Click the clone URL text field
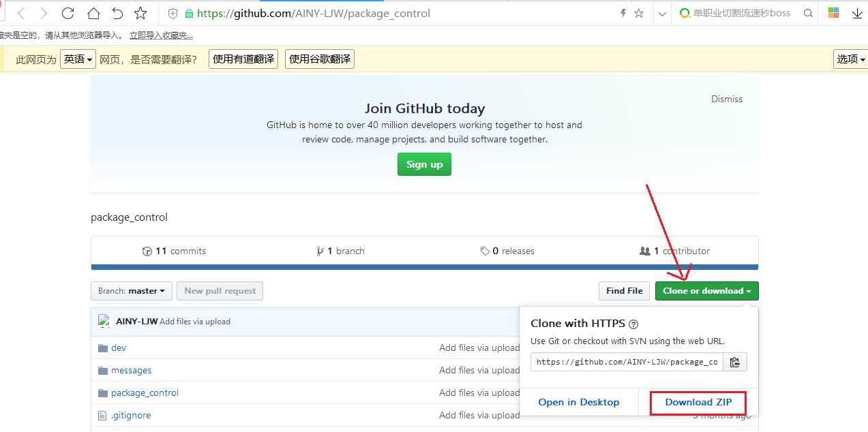The width and height of the screenshot is (868, 432). (626, 362)
